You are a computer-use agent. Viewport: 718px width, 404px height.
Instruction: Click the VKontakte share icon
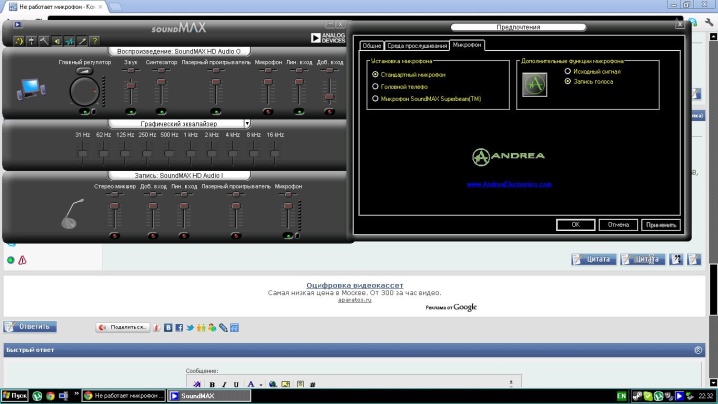point(168,328)
